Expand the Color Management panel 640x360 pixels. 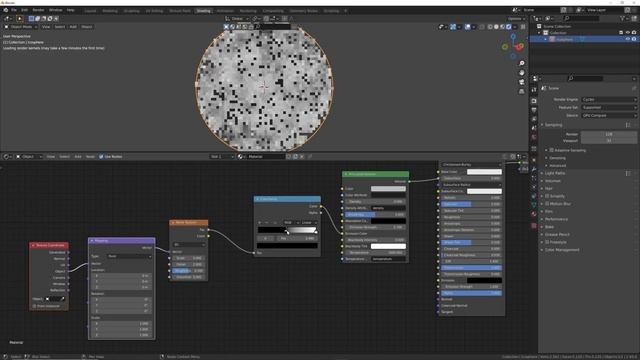(561, 250)
